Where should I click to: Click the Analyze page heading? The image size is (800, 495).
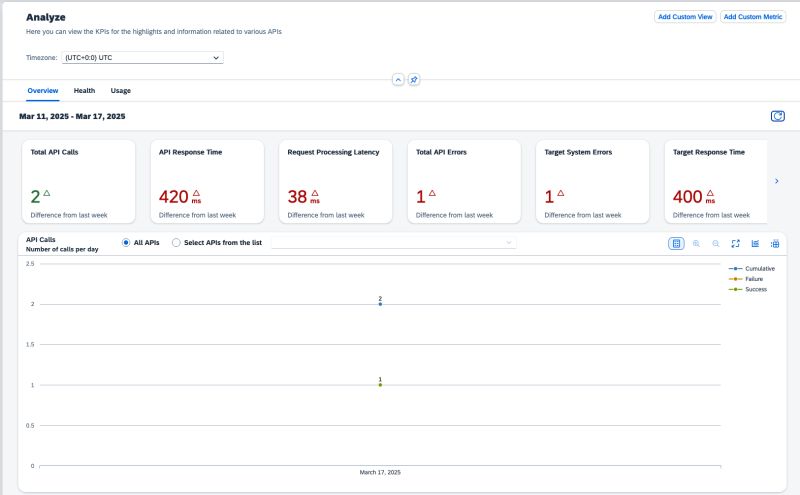(46, 17)
